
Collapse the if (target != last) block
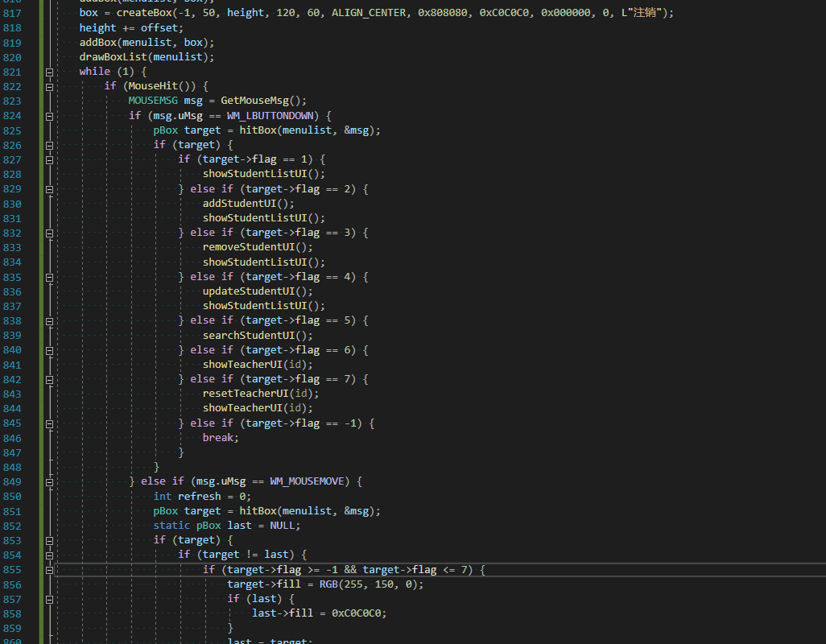(x=50, y=555)
